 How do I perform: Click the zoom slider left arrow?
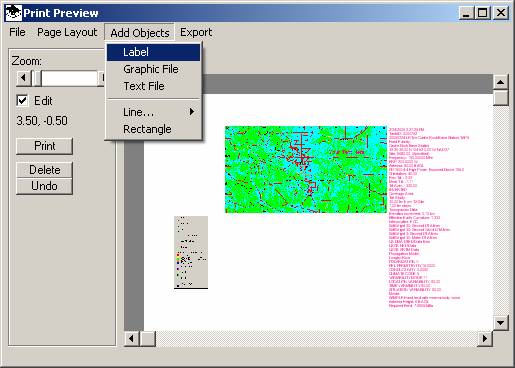coord(23,78)
